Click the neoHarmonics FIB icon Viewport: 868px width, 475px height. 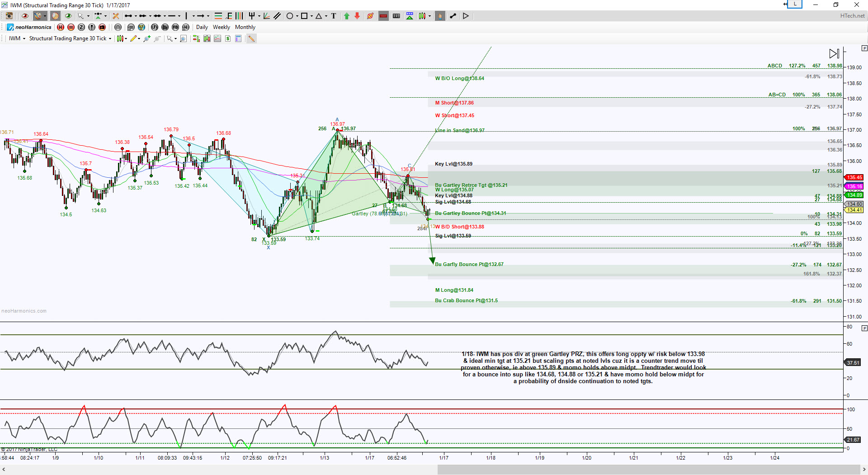[x=175, y=27]
